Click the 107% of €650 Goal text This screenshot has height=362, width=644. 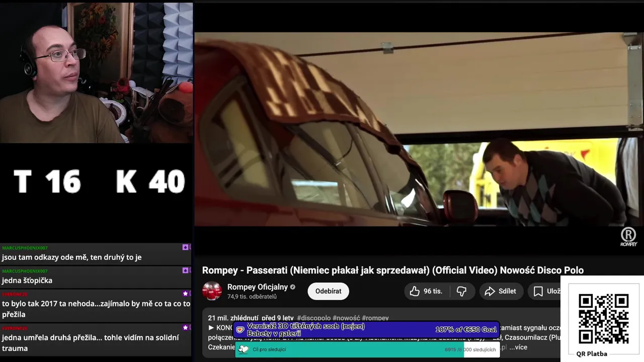pyautogui.click(x=465, y=330)
